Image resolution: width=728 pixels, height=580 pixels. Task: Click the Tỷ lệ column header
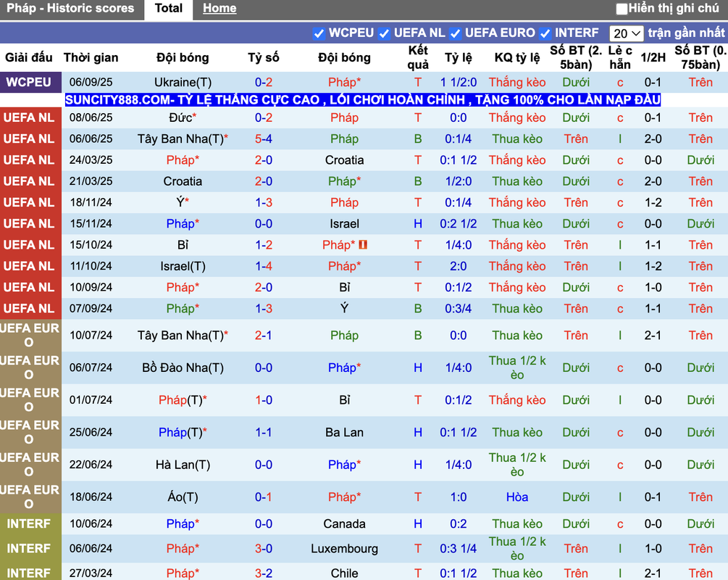(459, 57)
